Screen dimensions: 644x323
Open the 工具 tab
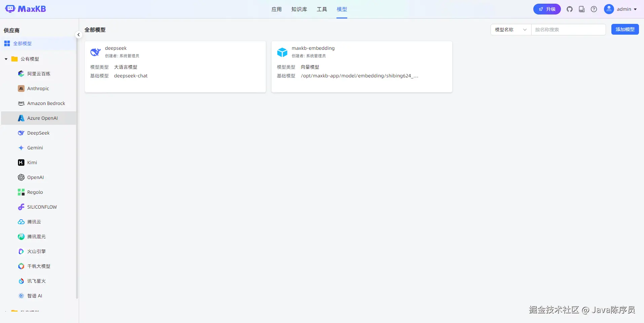(322, 9)
